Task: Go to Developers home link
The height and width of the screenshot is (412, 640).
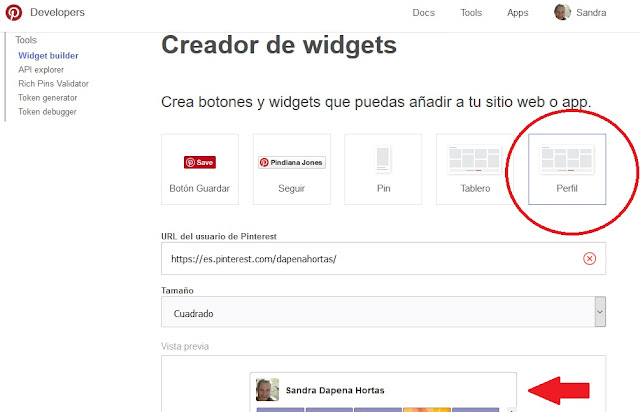Action: [57, 12]
